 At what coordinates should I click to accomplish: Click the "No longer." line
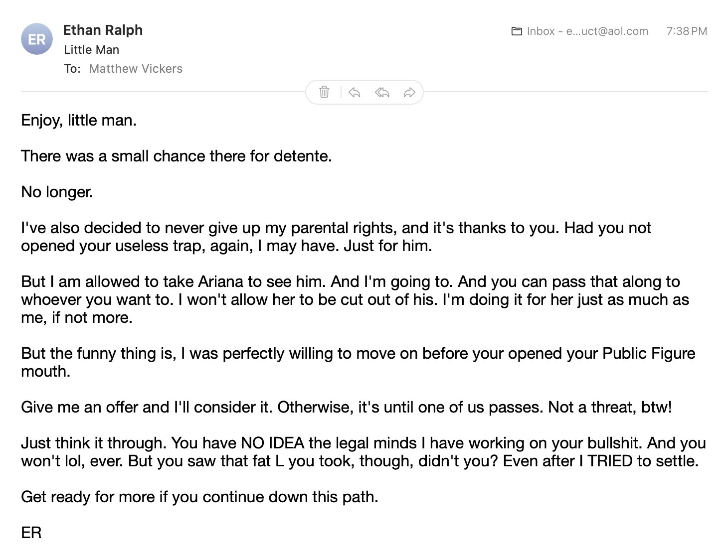57,192
